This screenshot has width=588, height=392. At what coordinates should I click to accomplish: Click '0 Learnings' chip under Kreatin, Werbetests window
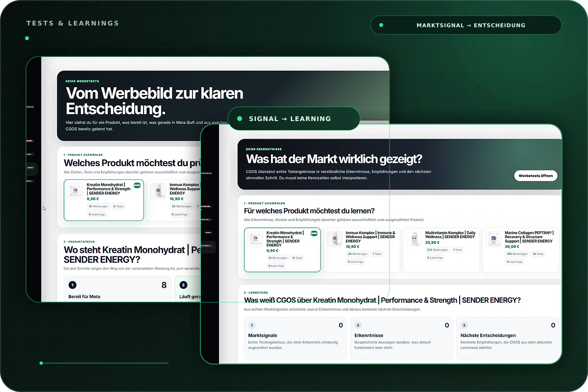(97, 214)
